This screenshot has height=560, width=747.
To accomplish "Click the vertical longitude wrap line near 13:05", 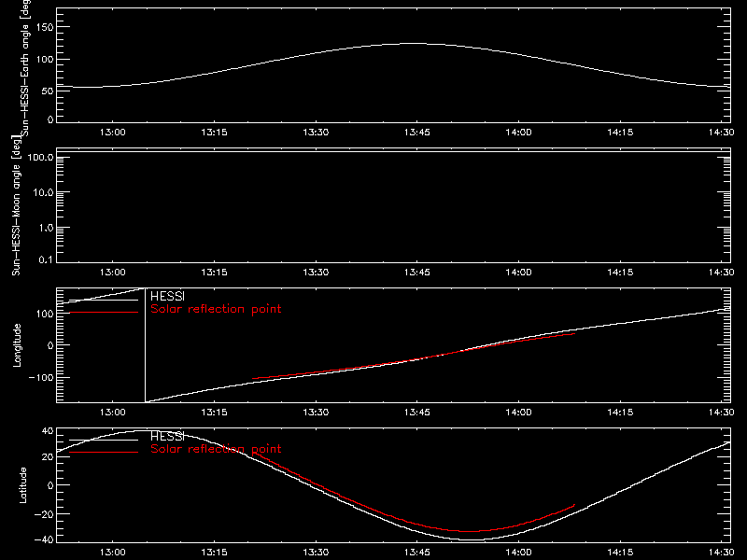I will [x=145, y=345].
